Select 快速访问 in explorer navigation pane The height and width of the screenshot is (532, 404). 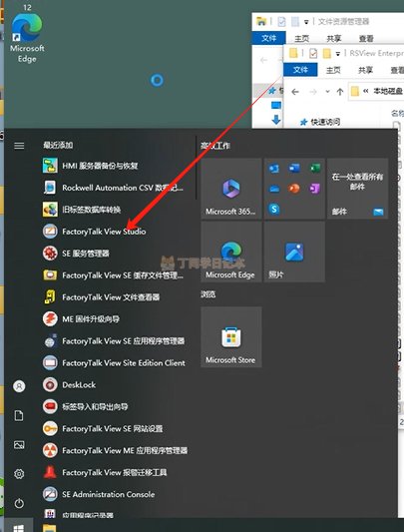pyautogui.click(x=325, y=122)
